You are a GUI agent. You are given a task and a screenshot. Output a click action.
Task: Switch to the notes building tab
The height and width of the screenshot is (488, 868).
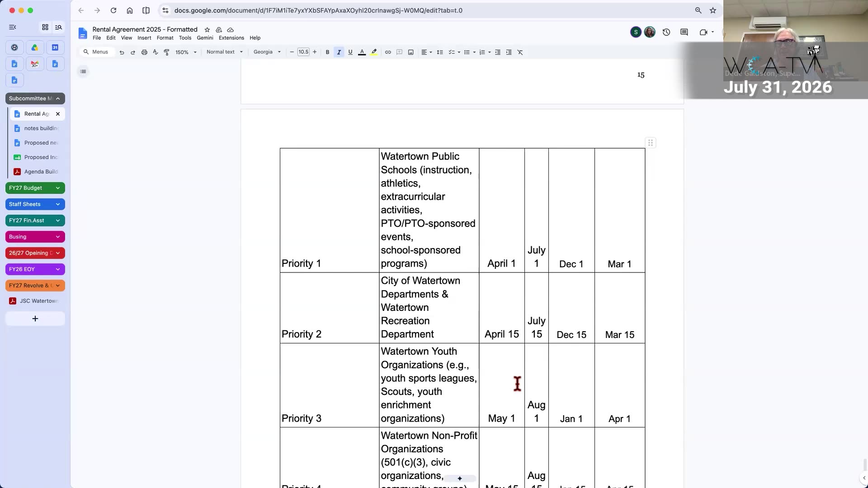point(37,128)
